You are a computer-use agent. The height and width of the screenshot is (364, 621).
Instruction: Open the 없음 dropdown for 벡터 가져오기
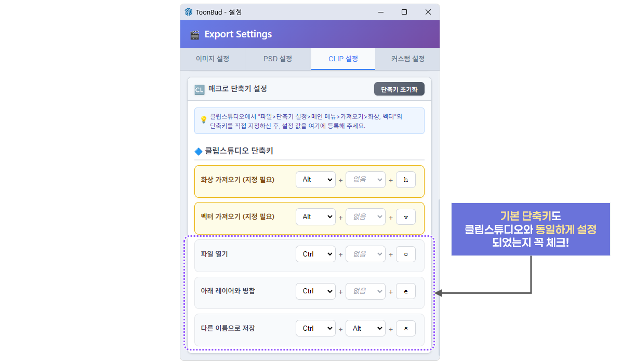coord(365,217)
